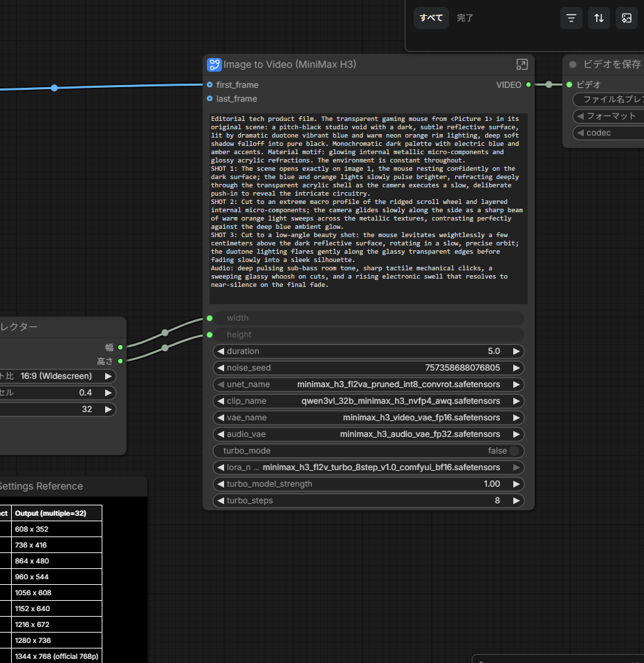Click the 1280 x 736 table cell
The height and width of the screenshot is (663, 644).
pyautogui.click(x=57, y=641)
